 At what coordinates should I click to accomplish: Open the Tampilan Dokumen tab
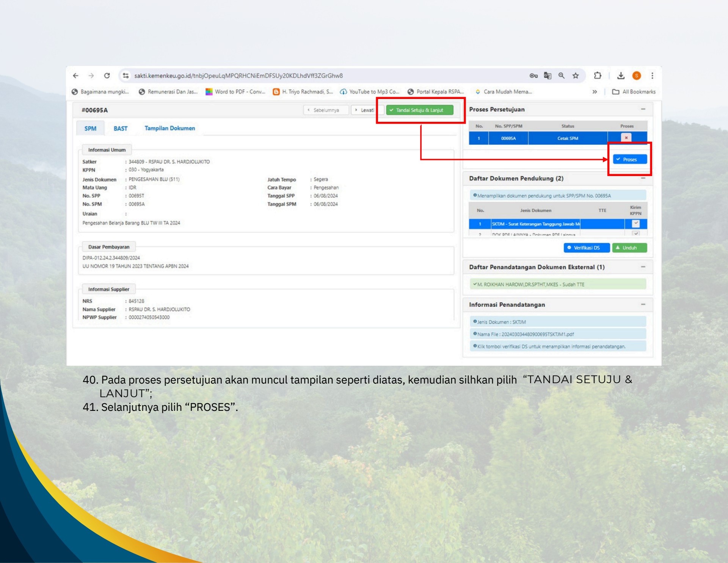point(169,128)
